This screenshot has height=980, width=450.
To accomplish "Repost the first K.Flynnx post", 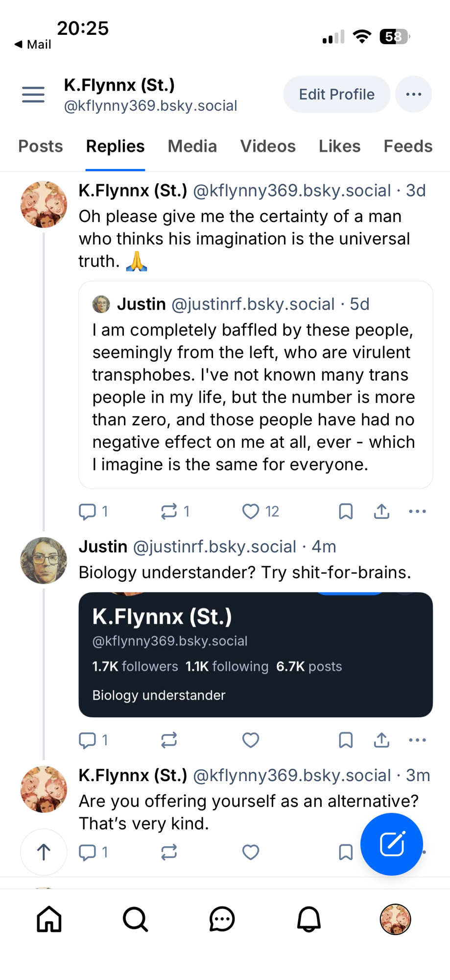I will click(x=169, y=512).
